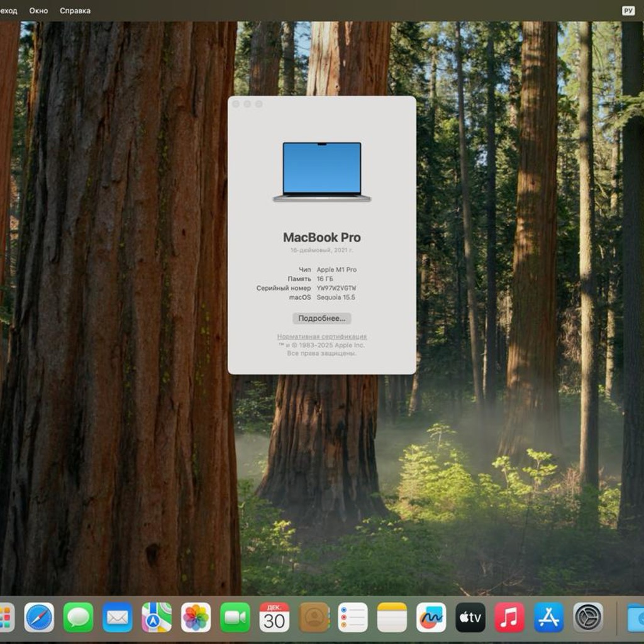The width and height of the screenshot is (644, 644).
Task: Open the Окно menu
Action: click(38, 11)
